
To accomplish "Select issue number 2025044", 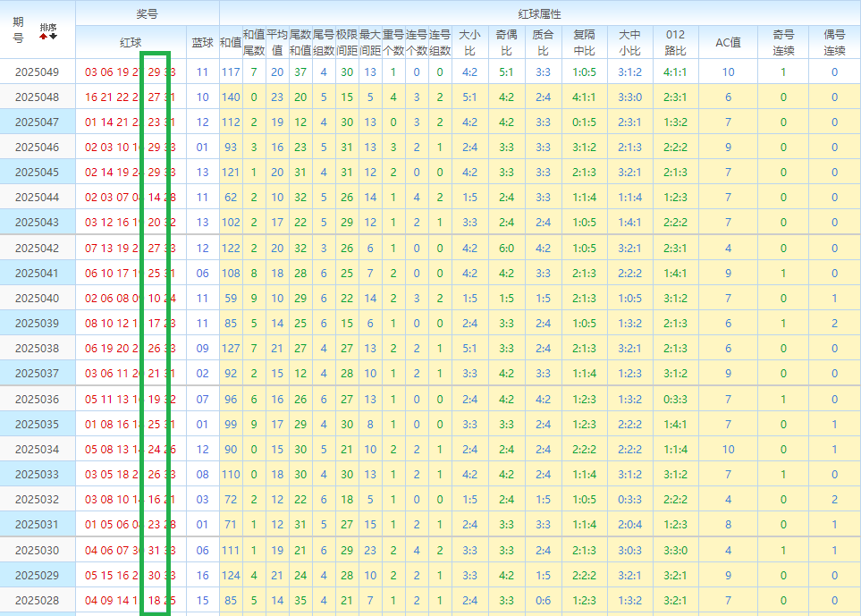I will pyautogui.click(x=37, y=197).
